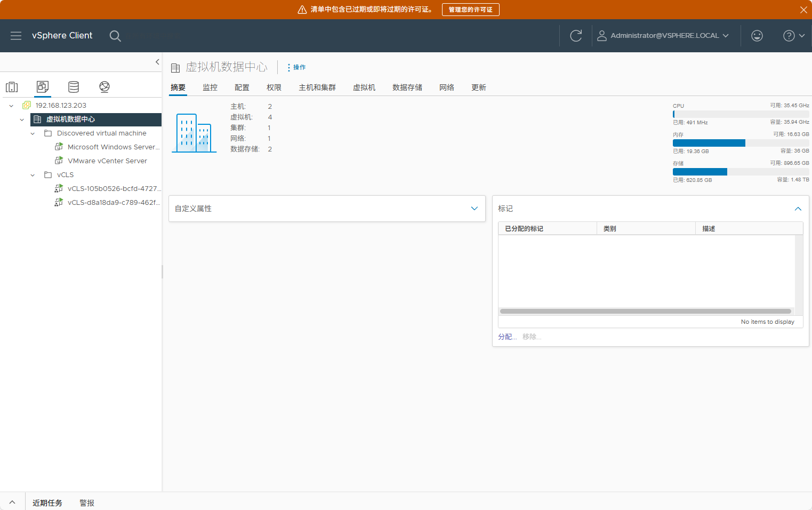Open the 数据存储 tab
This screenshot has height=510, width=812.
tap(407, 87)
